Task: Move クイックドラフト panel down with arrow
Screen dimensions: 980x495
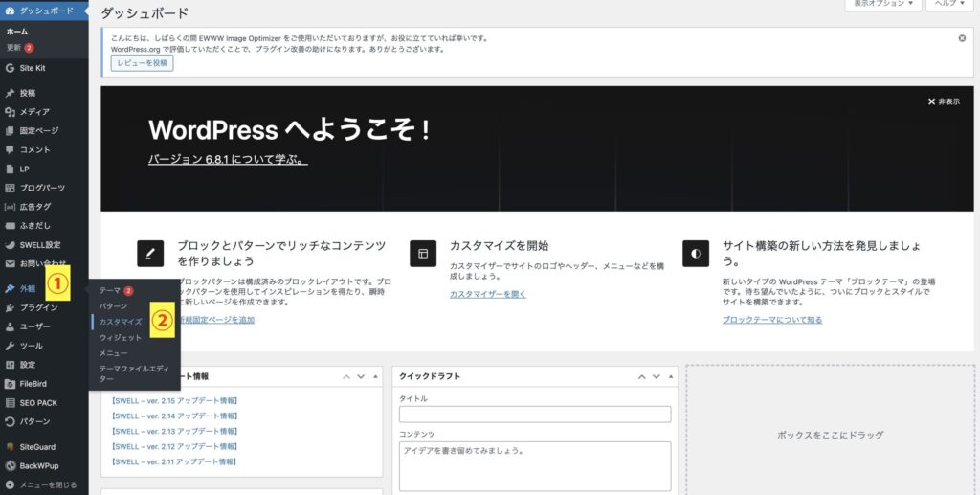Action: point(657,377)
